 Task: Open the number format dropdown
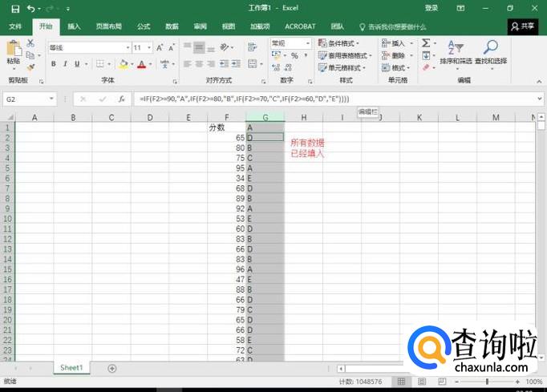pyautogui.click(x=308, y=43)
